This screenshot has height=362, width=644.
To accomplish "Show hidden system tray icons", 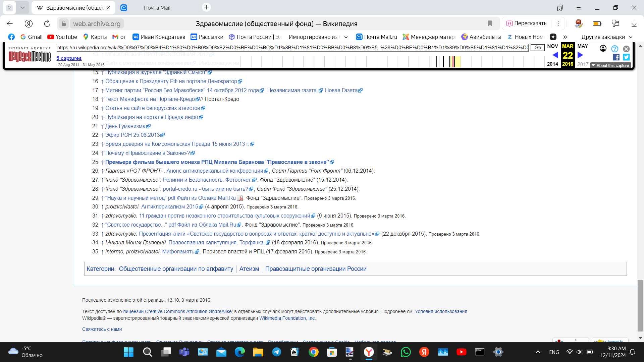I will [538, 352].
